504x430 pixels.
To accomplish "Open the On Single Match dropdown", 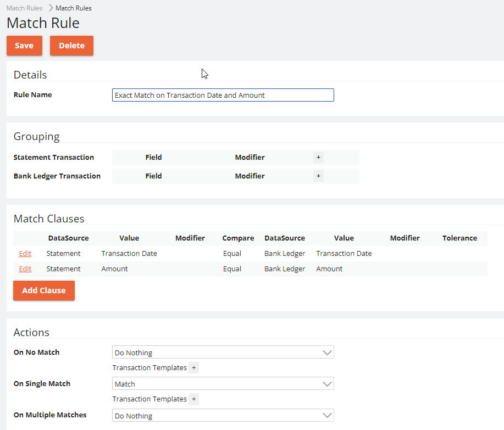I will (223, 384).
